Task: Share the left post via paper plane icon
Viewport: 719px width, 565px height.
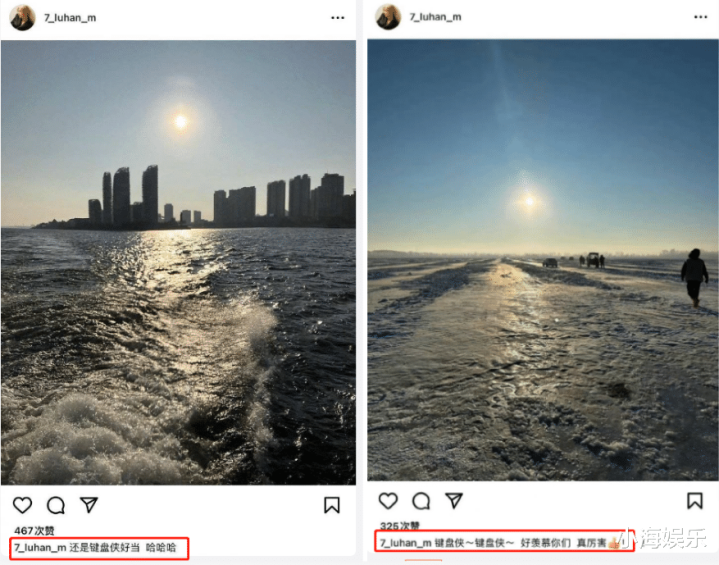Action: point(89,504)
